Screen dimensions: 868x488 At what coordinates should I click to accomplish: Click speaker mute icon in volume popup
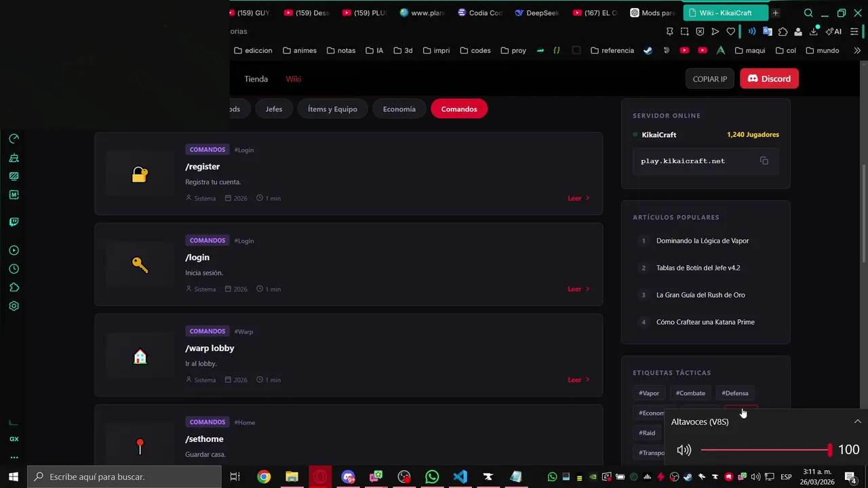coord(684,450)
